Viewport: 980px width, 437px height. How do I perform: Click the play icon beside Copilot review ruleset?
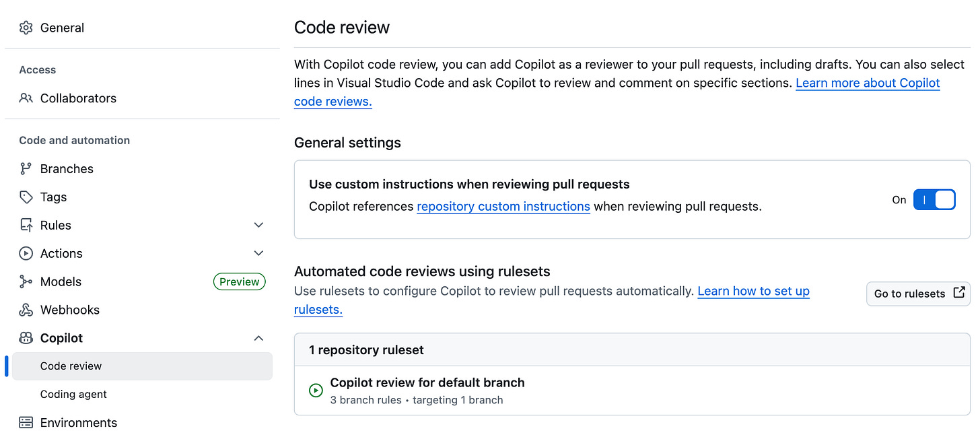(x=316, y=390)
